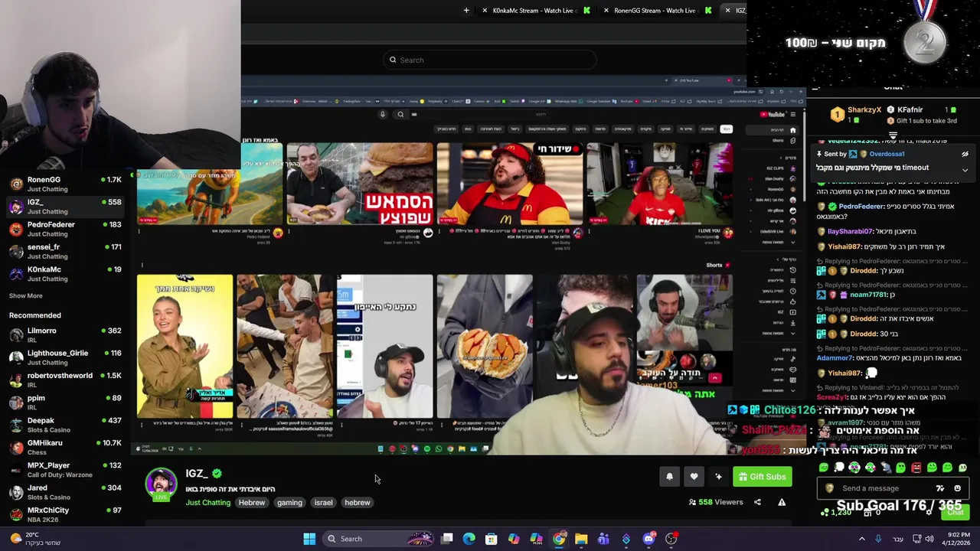Open GMHikaru recommended channel
Viewport: 980px width, 551px height.
point(65,447)
